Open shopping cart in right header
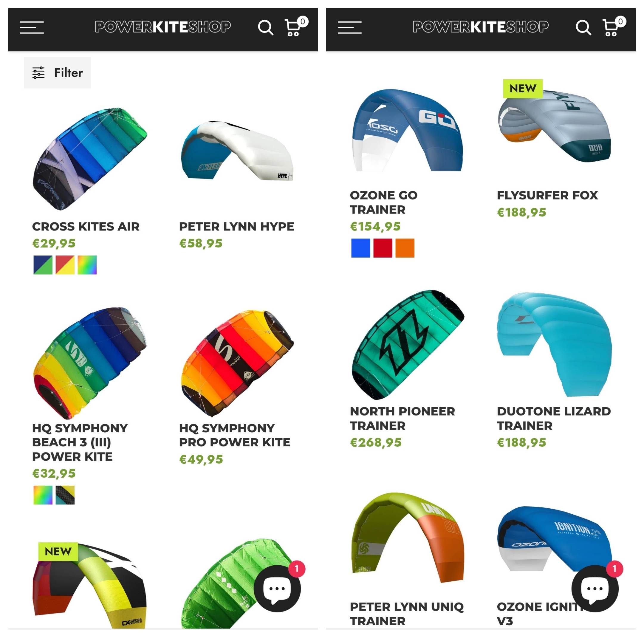 613,27
